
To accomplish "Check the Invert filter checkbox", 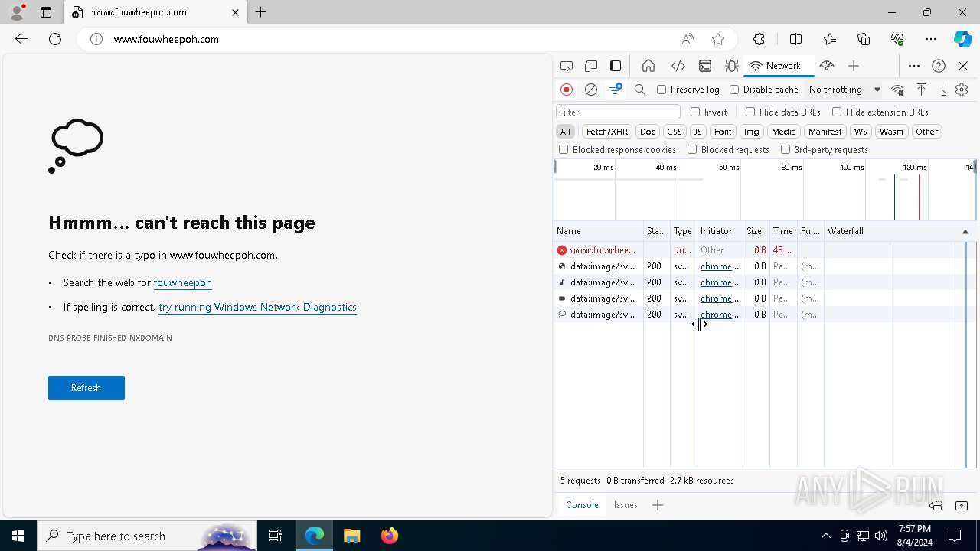I will tap(695, 112).
